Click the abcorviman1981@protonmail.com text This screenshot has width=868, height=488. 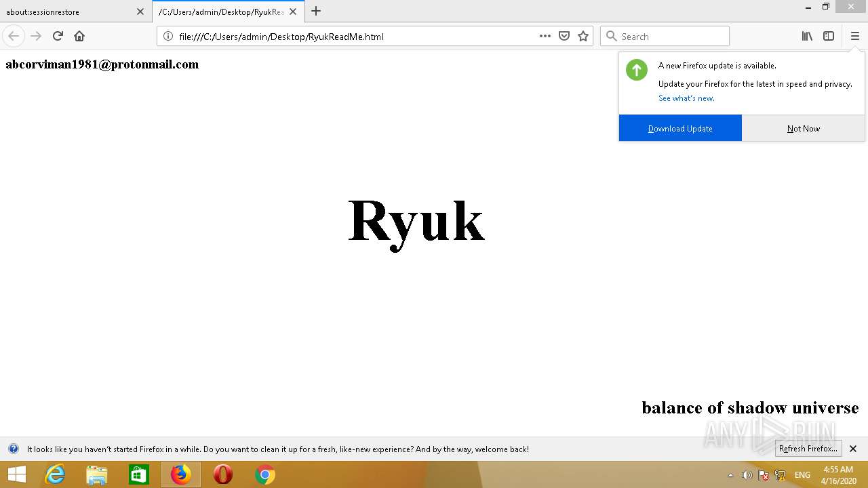102,64
